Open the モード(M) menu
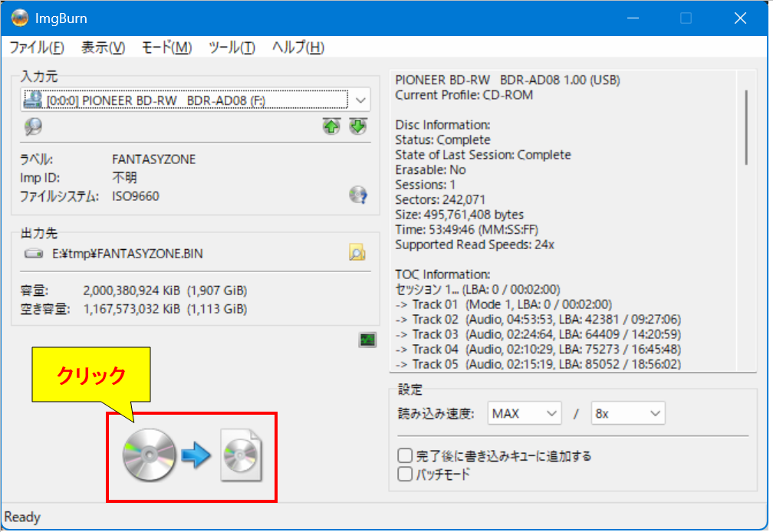 166,48
